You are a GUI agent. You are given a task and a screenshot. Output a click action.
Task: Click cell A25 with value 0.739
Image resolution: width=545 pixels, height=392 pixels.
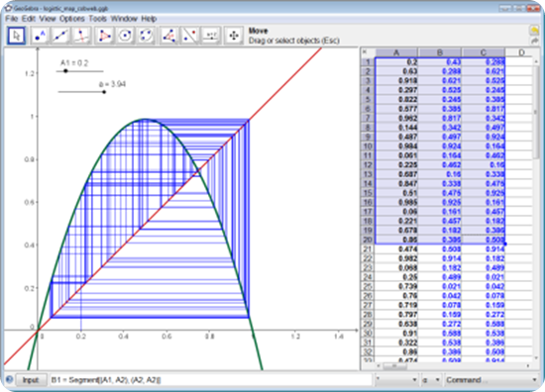coord(396,286)
